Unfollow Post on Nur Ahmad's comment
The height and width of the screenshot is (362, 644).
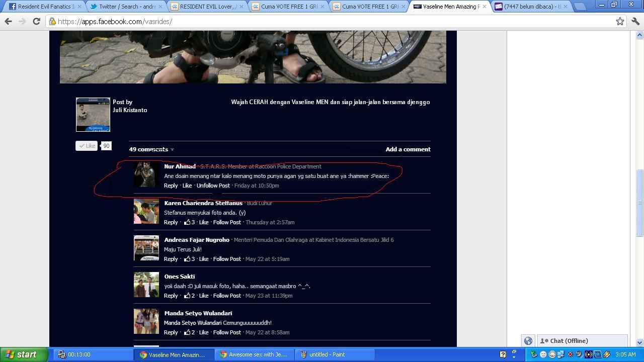coord(213,186)
